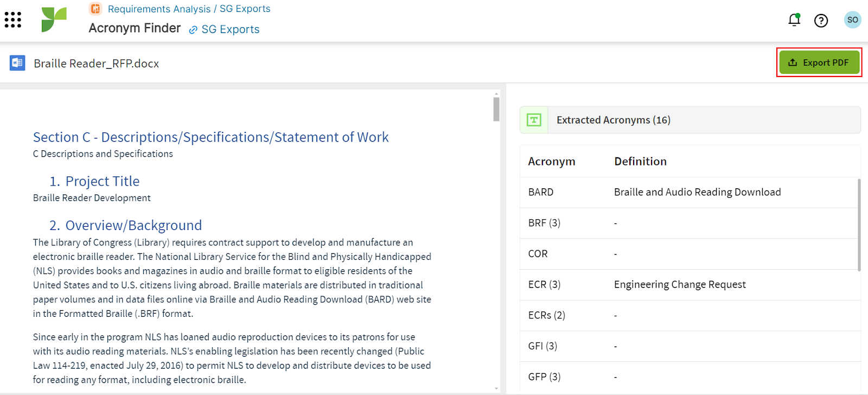Click the Braille Reader Development line
Image resolution: width=868 pixels, height=395 pixels.
click(92, 198)
